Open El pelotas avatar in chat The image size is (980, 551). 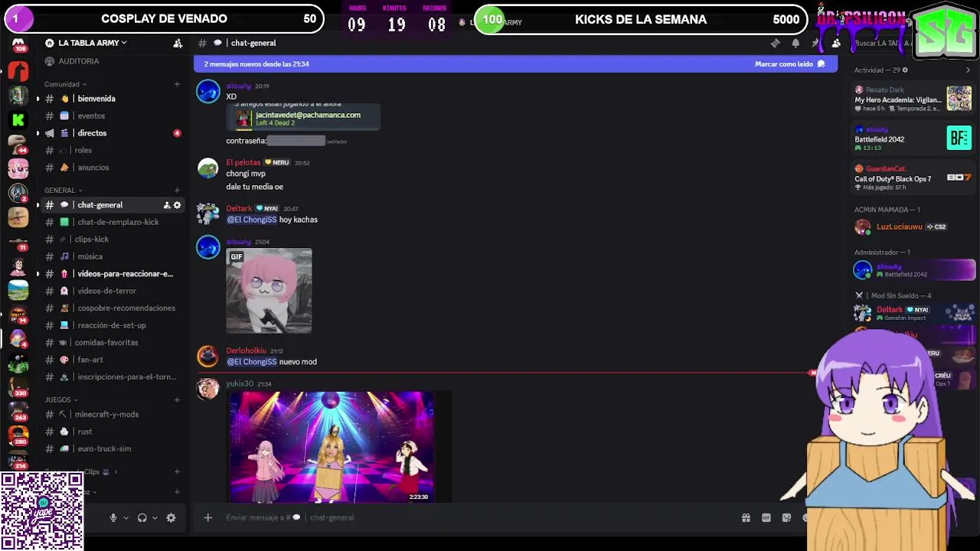208,168
